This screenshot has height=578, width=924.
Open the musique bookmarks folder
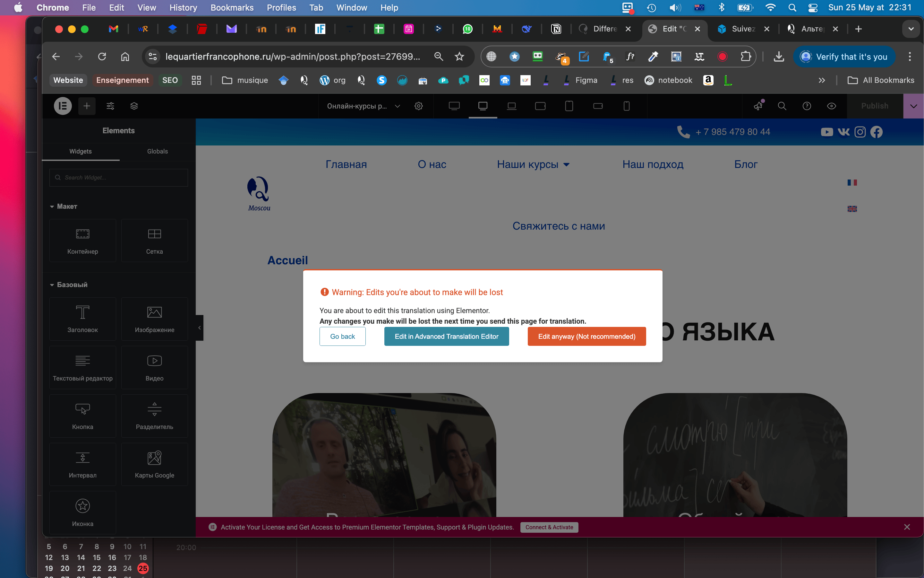pos(245,80)
